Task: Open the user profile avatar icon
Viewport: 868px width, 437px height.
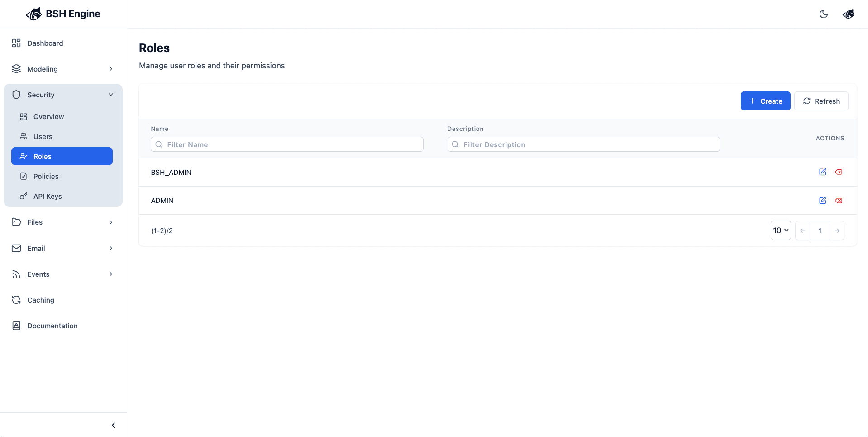Action: tap(848, 14)
